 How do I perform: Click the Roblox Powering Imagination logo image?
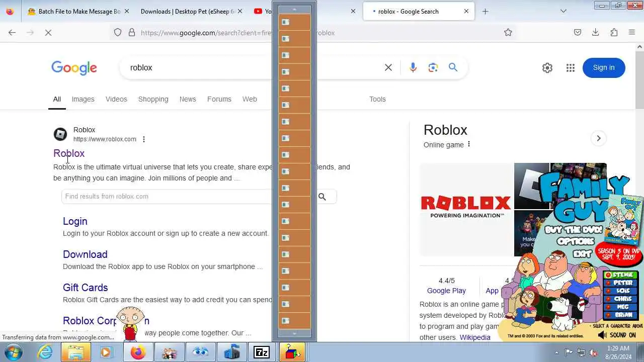click(x=466, y=209)
